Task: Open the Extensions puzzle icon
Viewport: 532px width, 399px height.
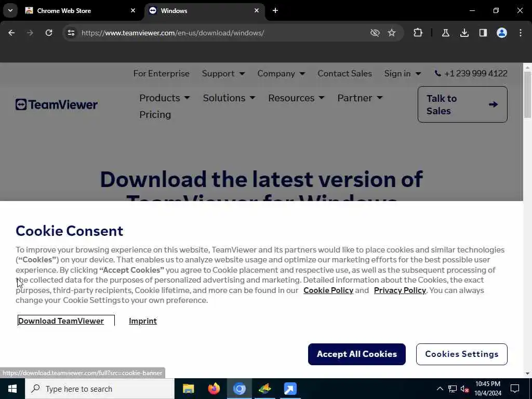Action: point(418,33)
